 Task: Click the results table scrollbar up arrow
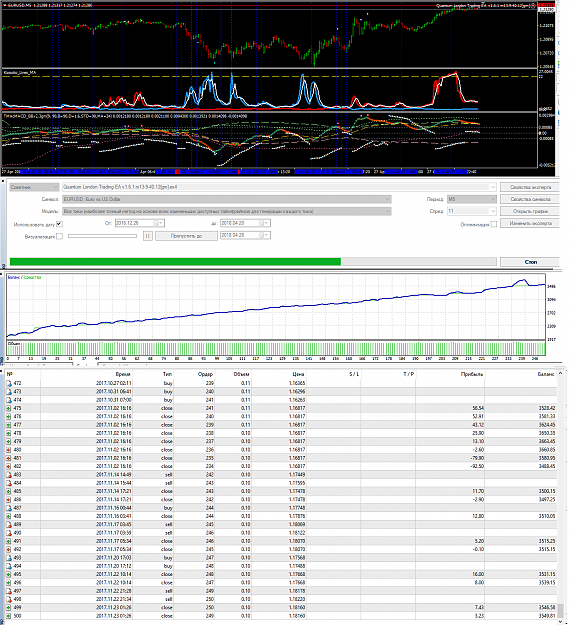pyautogui.click(x=560, y=373)
